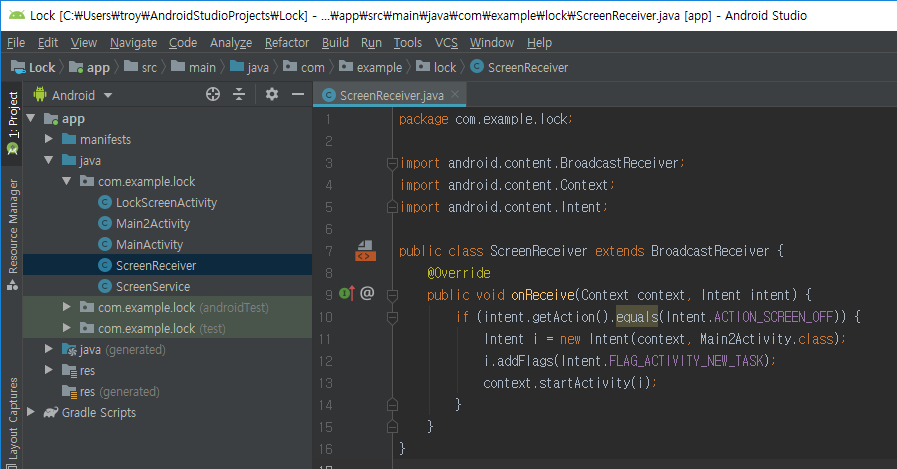The height and width of the screenshot is (469, 897).
Task: Click the @Override annotation on line 8
Action: (x=459, y=273)
